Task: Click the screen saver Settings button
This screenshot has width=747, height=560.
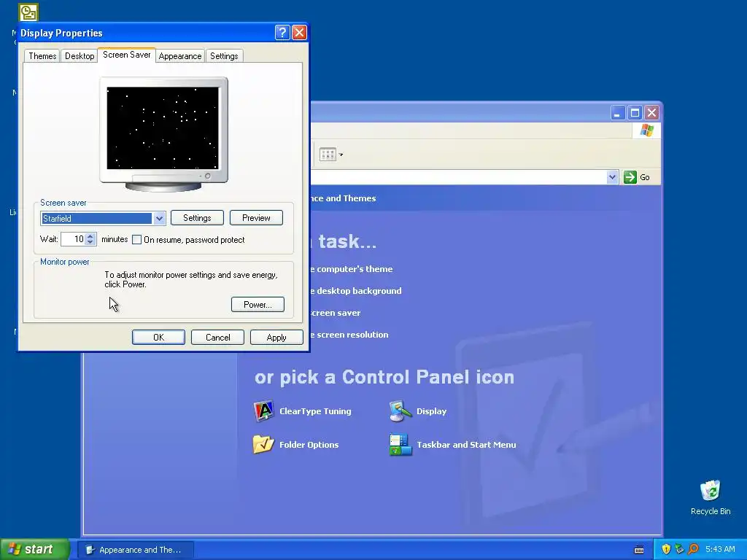Action: [197, 217]
